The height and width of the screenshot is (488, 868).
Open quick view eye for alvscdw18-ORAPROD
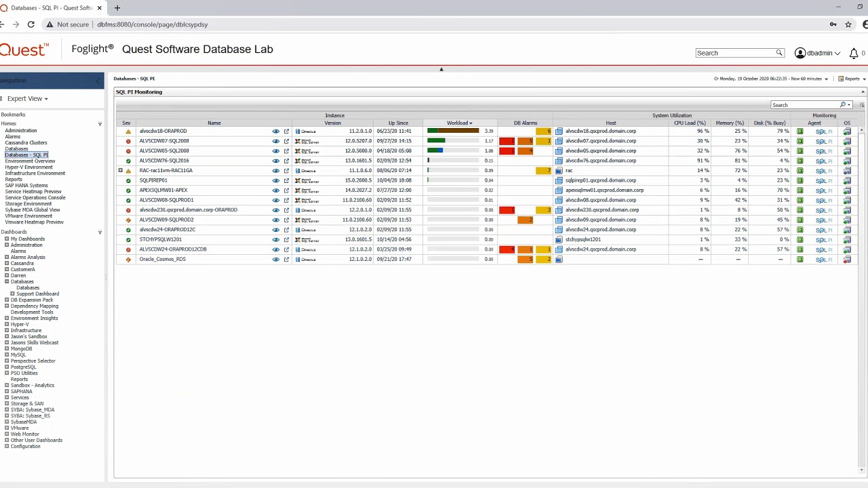point(276,131)
